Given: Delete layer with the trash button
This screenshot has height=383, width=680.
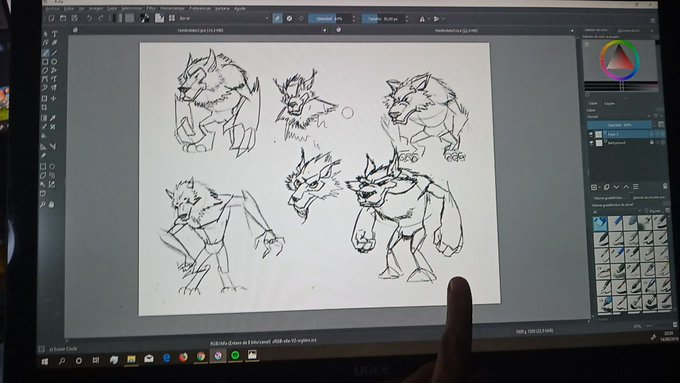Looking at the screenshot, I should (665, 187).
